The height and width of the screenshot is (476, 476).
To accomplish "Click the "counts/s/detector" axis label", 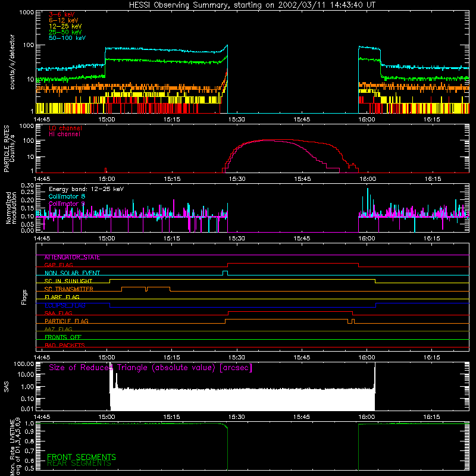I will coord(12,62).
